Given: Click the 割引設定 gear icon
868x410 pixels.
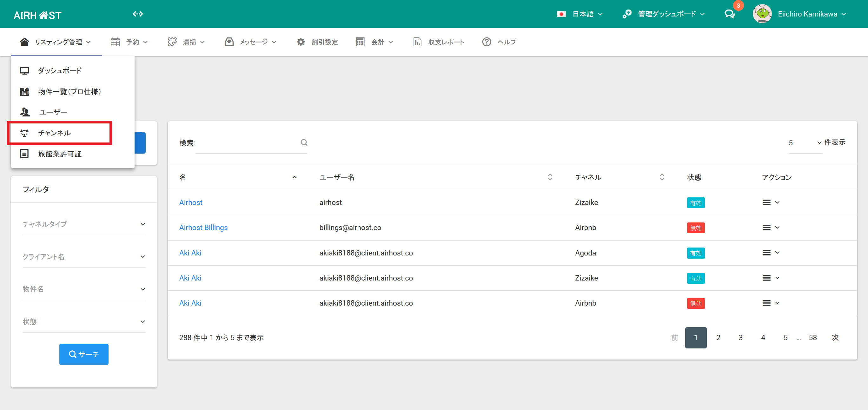Looking at the screenshot, I should 301,42.
